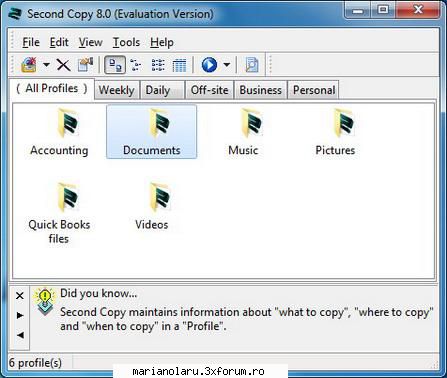Switch to large icons view

(x=115, y=65)
